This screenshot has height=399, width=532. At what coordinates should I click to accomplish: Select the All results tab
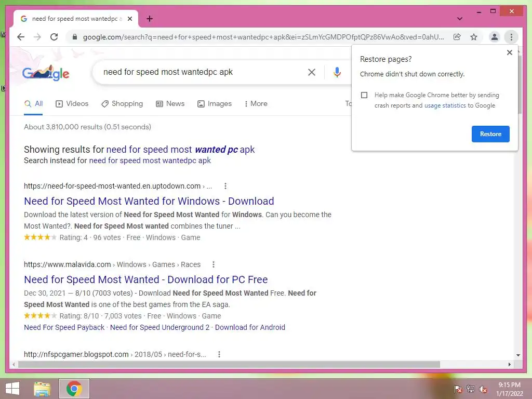coord(34,104)
